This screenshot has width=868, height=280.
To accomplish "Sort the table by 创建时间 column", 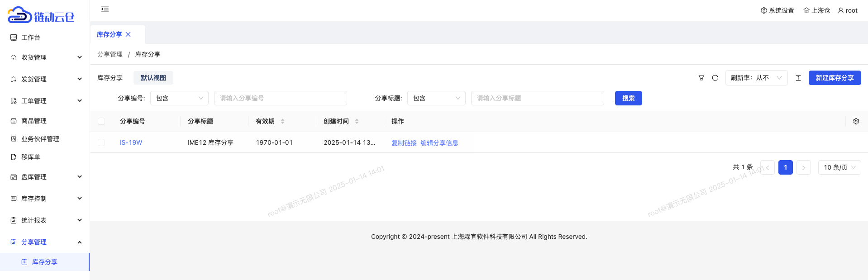I will coord(357,121).
